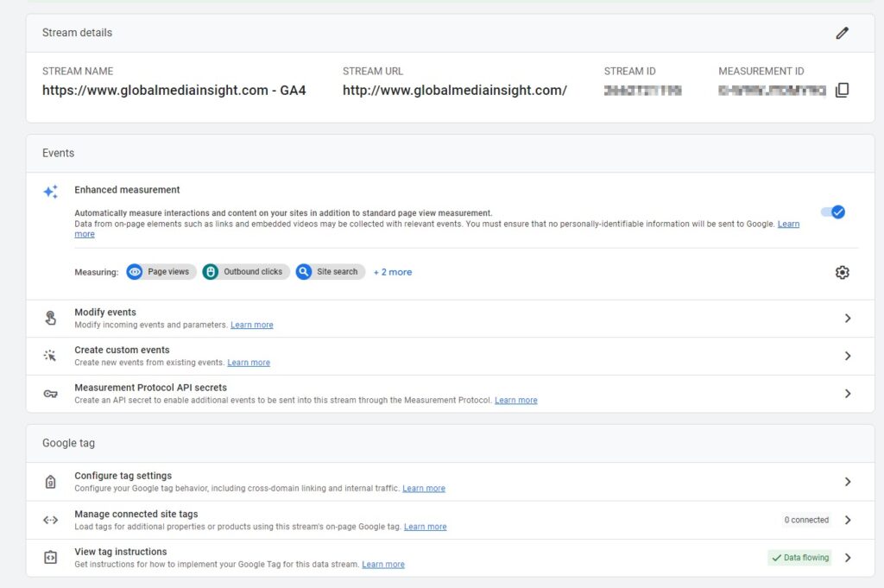Screen dimensions: 884x588
Task: Click the pencil icon to edit stream details
Action: pos(843,32)
